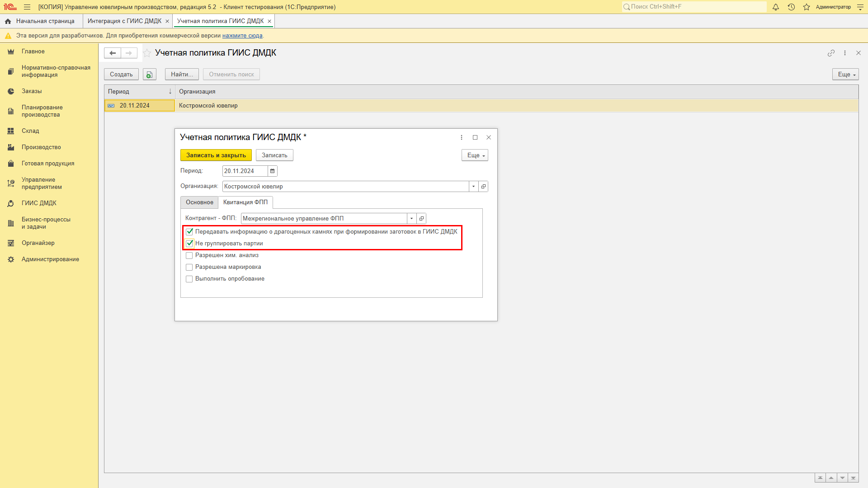Open dialog Еще dropdown menu
The height and width of the screenshot is (488, 868).
[x=475, y=155]
